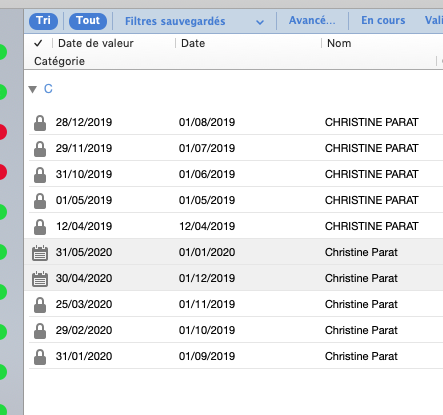Toggle the Tri sort pill
The height and width of the screenshot is (415, 443).
(x=43, y=21)
